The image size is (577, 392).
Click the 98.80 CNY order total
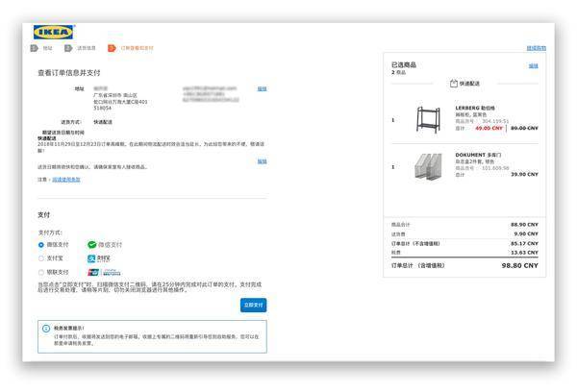520,265
